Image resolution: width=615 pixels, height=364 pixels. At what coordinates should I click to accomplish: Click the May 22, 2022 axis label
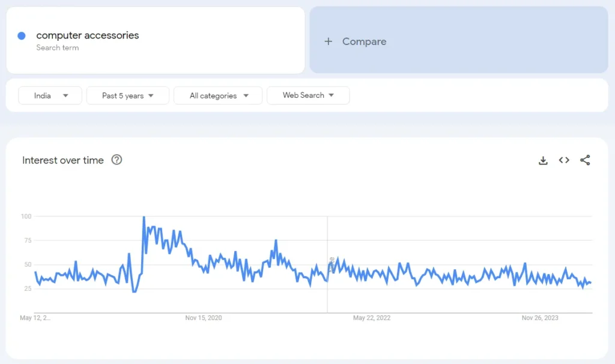(x=372, y=318)
